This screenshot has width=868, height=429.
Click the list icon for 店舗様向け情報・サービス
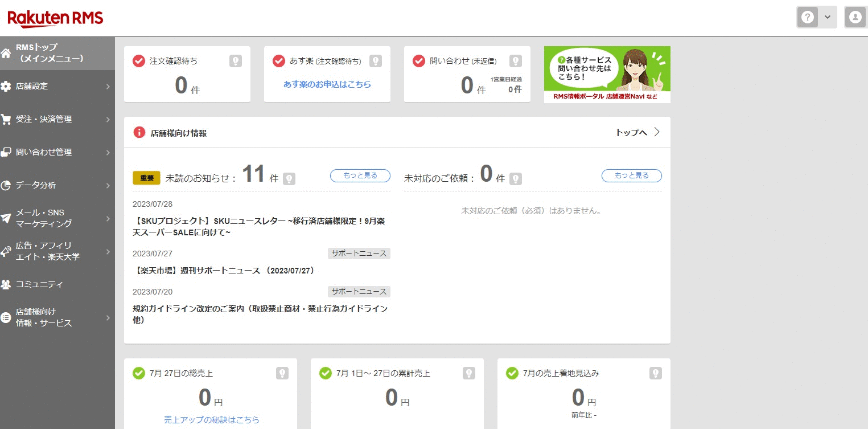click(x=6, y=317)
